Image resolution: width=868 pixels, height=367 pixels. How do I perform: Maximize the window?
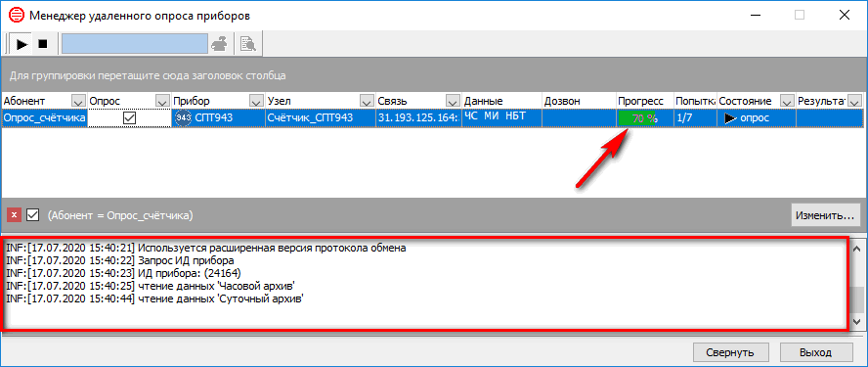click(x=800, y=15)
